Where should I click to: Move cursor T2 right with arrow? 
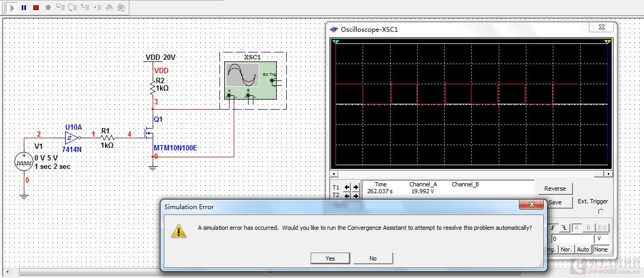(355, 195)
